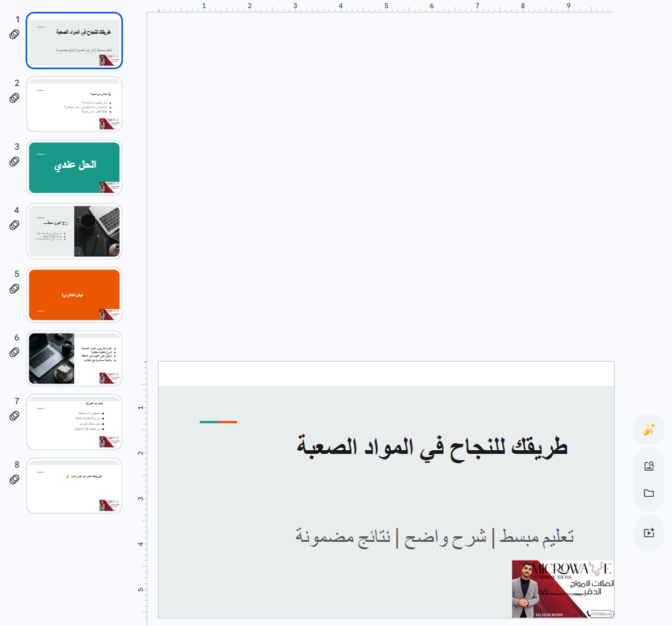Open slide 3 green 'الحل عندي' thumbnail
This screenshot has width=672, height=626.
pos(74,168)
